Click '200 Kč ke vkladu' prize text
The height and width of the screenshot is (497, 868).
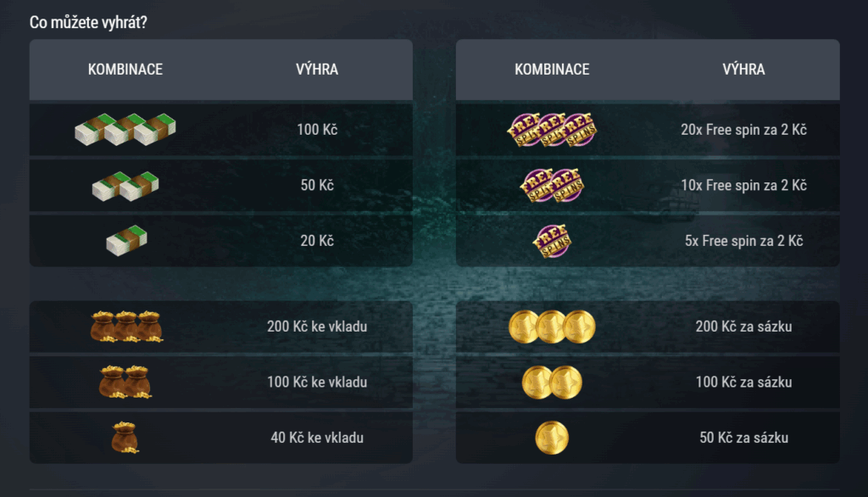(x=317, y=327)
